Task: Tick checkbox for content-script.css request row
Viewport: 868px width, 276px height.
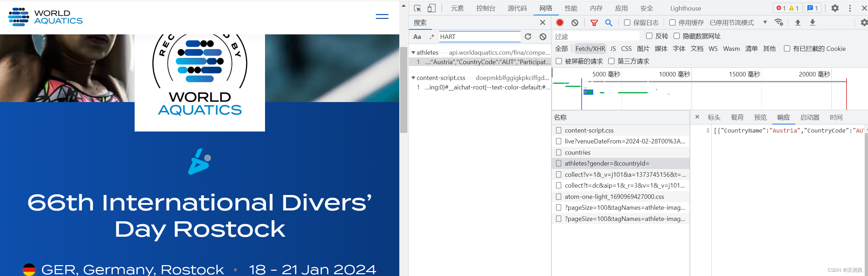Action: [x=559, y=130]
